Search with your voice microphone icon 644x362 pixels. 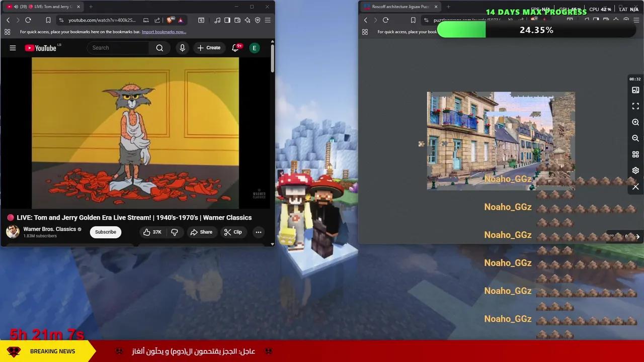point(182,48)
